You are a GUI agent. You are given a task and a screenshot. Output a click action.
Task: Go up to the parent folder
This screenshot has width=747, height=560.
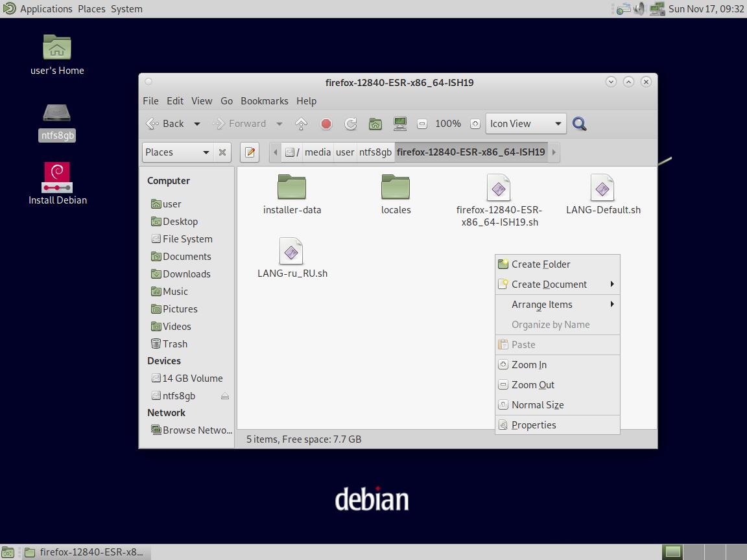[x=301, y=124]
